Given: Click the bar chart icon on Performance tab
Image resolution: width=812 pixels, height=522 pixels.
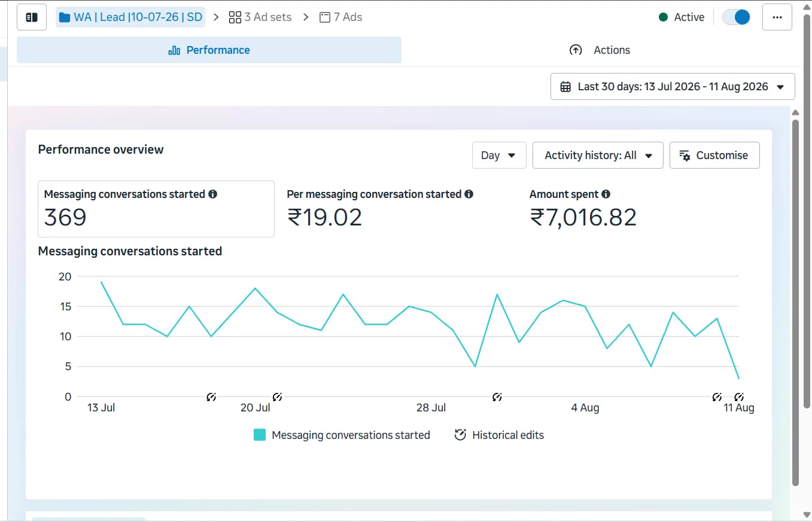Looking at the screenshot, I should coord(174,50).
